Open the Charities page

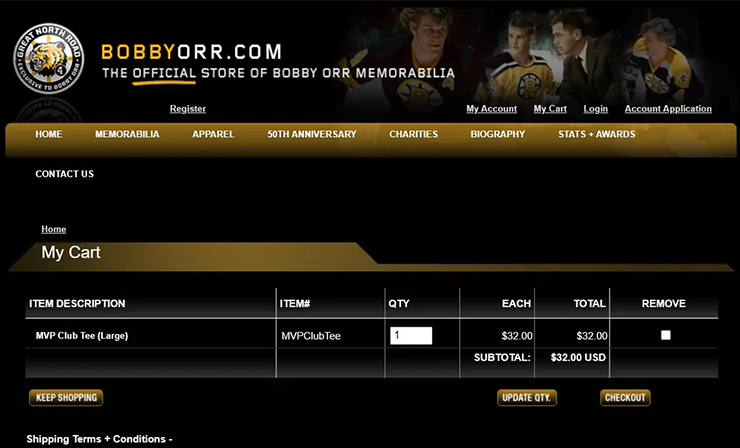[413, 134]
